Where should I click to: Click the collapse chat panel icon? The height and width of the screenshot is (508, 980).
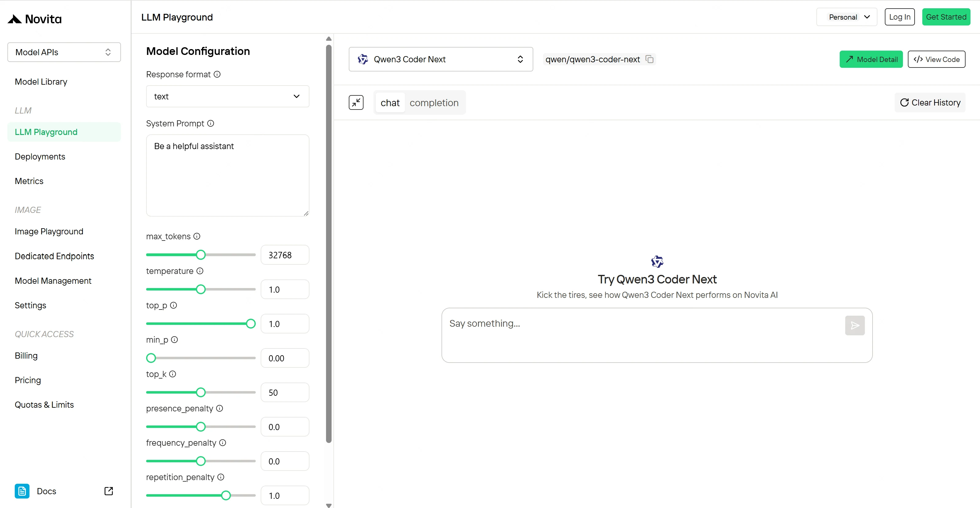pyautogui.click(x=356, y=102)
